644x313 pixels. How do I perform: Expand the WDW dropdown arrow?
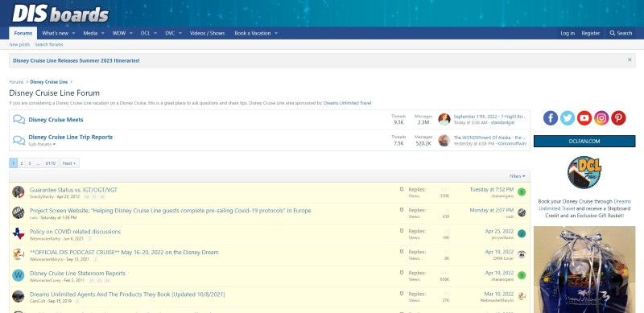coord(130,33)
